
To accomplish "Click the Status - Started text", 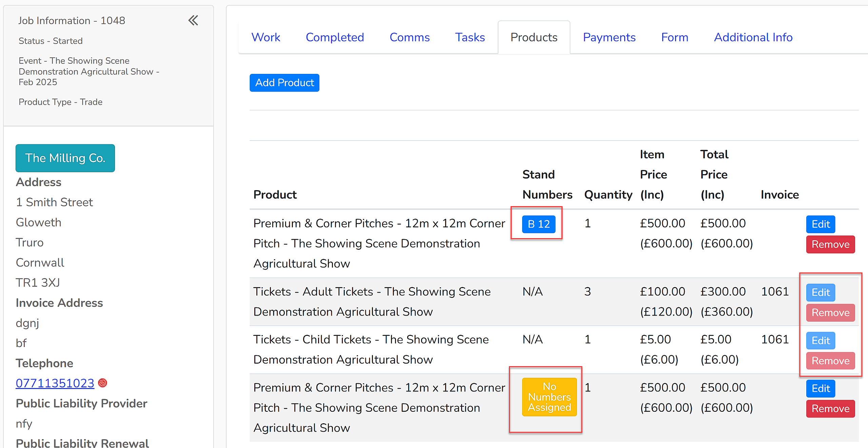I will point(51,41).
